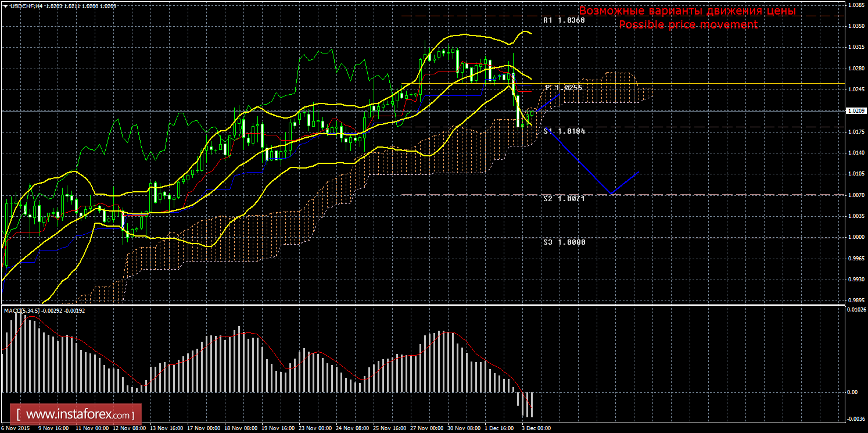The image size is (868, 433).
Task: Click the current price marker 1.0209 on price axis
Action: point(855,110)
